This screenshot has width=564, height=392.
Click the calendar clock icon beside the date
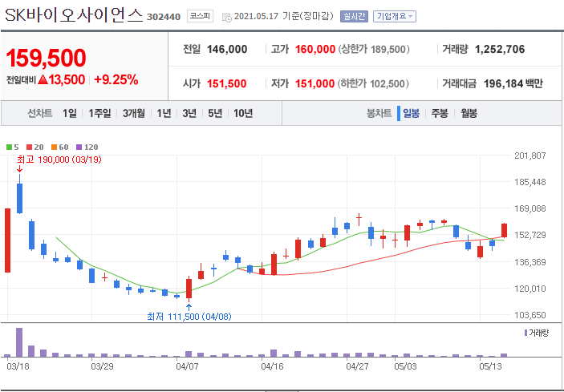pyautogui.click(x=227, y=17)
